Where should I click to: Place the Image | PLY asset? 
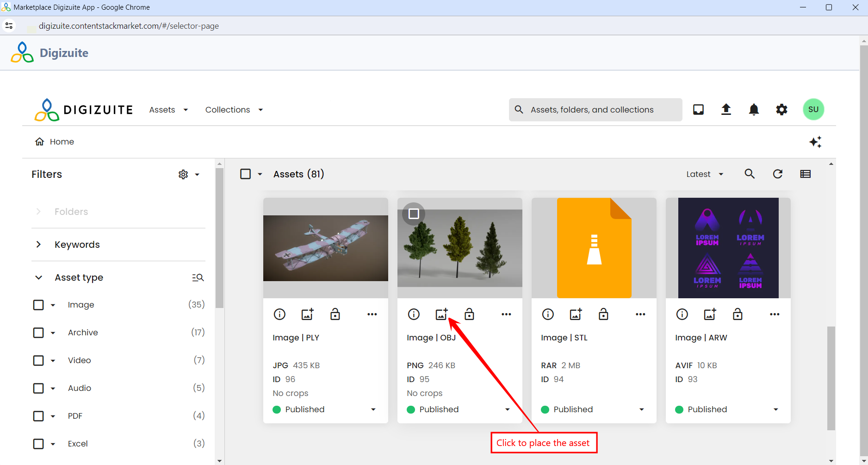point(307,314)
